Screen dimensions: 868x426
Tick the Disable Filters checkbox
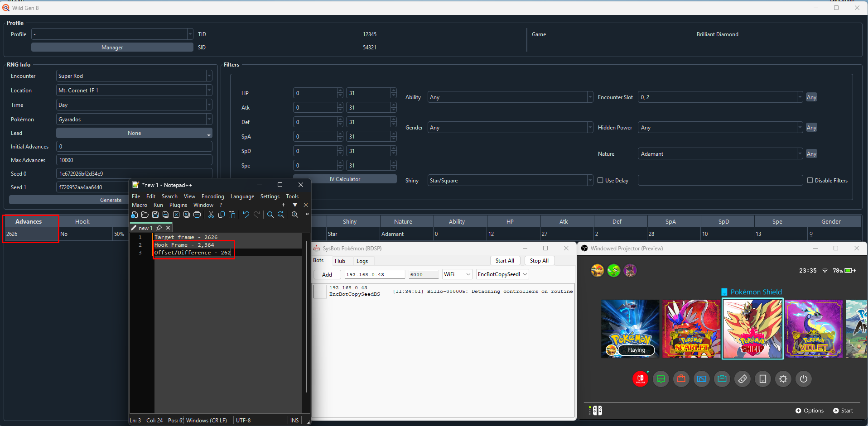point(810,180)
